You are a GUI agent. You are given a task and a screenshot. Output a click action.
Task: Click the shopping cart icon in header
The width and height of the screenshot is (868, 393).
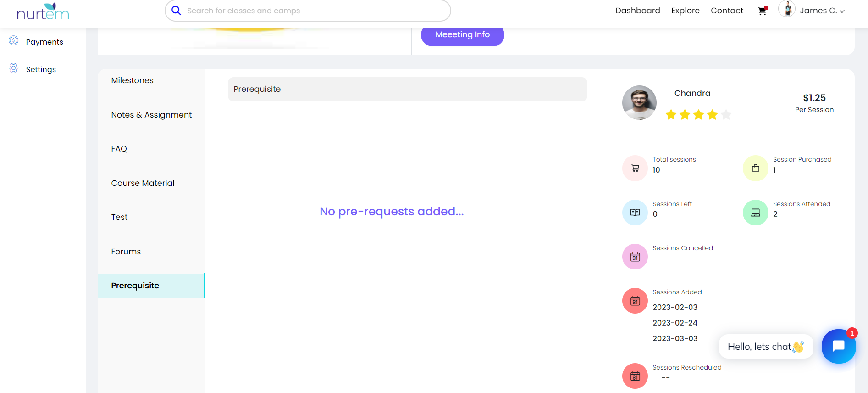coord(762,11)
